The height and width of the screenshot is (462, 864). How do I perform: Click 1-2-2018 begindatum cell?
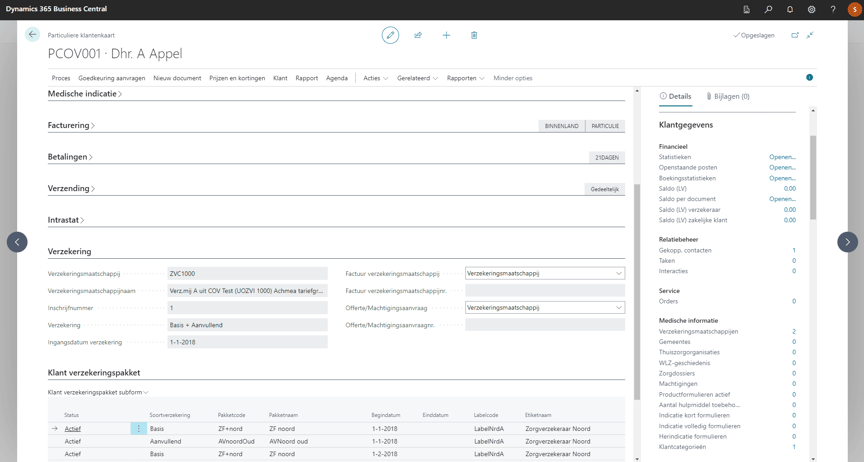[384, 454]
